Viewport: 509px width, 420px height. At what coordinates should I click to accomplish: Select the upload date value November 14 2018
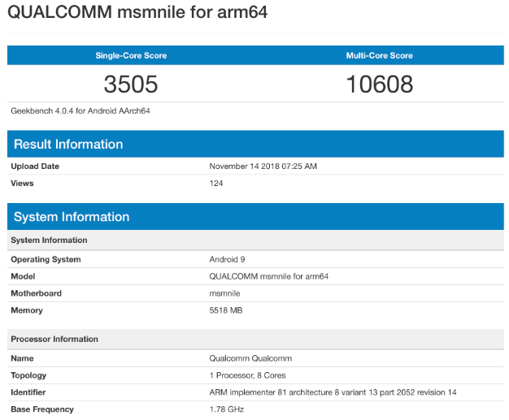click(263, 167)
